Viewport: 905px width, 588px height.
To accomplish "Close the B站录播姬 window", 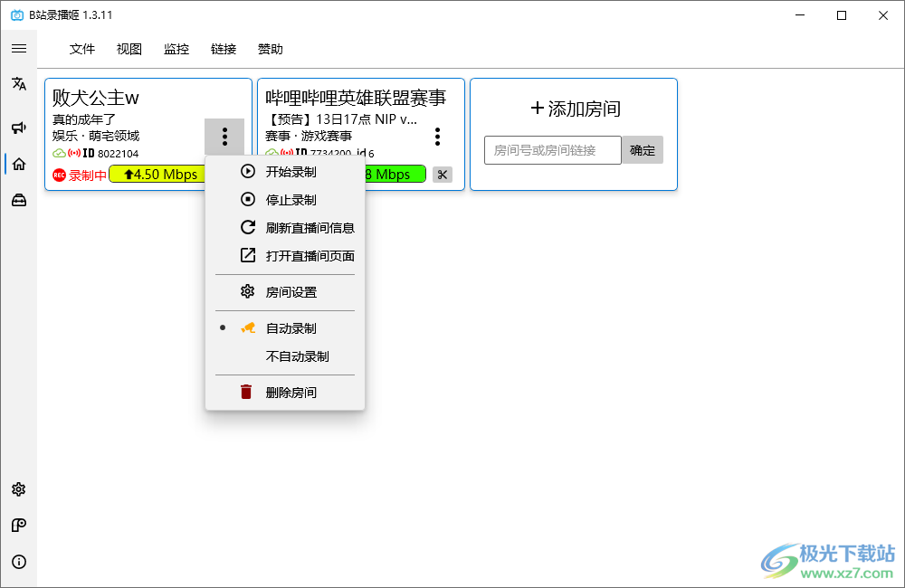I will point(883,15).
